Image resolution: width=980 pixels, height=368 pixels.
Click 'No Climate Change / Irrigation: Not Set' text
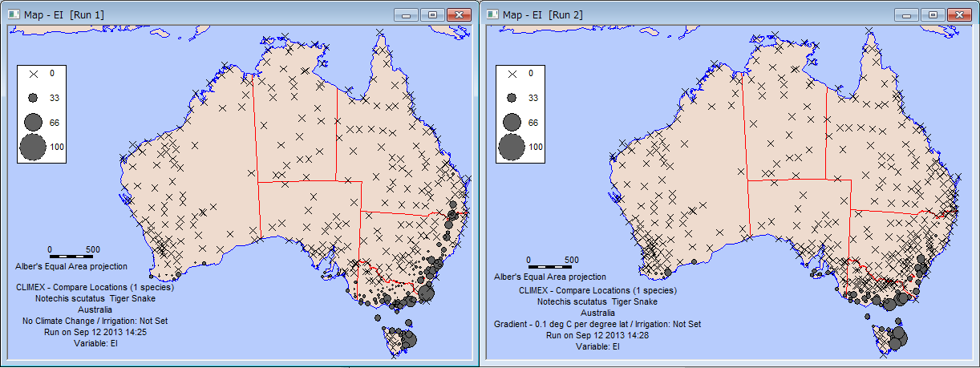click(95, 321)
